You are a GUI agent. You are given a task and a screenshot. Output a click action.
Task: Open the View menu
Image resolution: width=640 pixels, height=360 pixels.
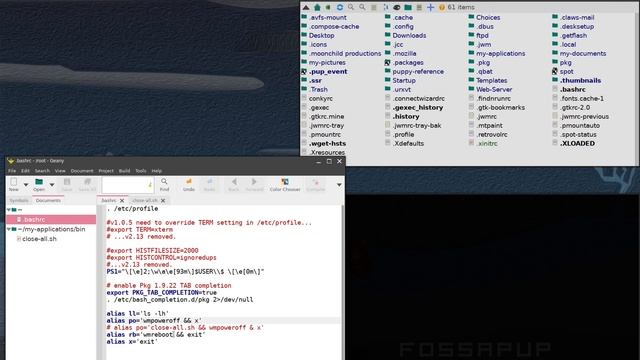60,171
